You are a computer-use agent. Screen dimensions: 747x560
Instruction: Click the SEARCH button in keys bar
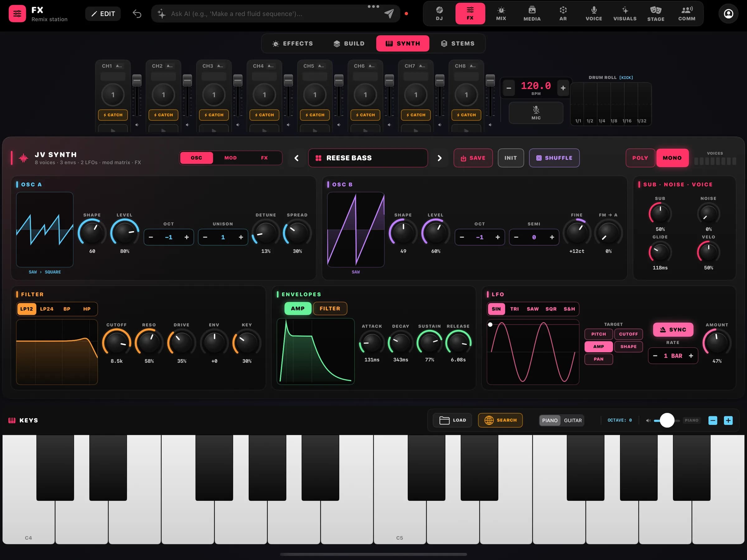point(500,420)
